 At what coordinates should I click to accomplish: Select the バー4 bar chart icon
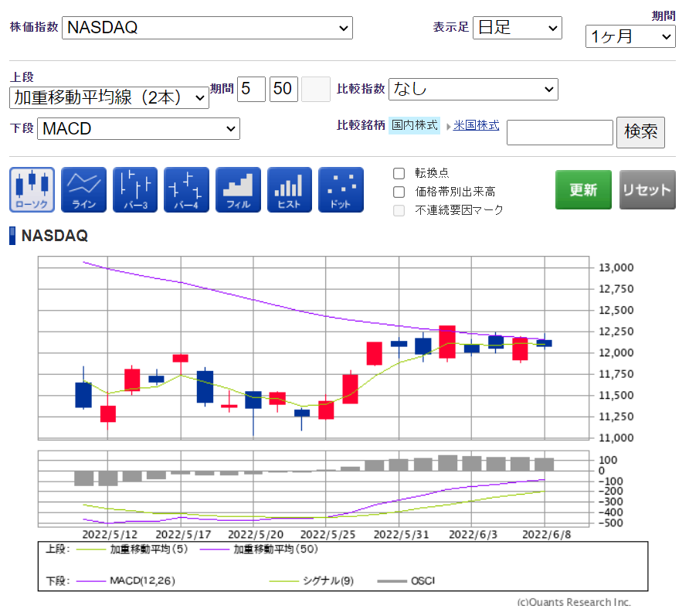tap(186, 189)
